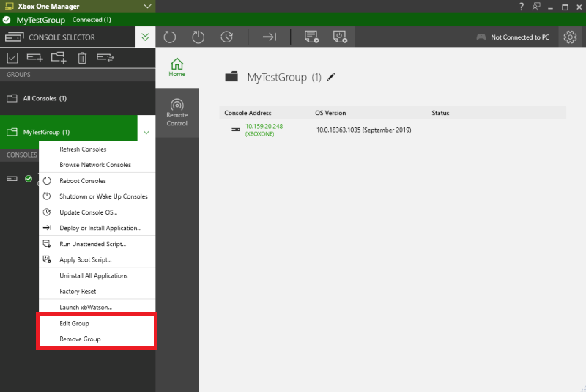Click the Update Console OS clock icon
This screenshot has height=392, width=586.
coord(226,37)
